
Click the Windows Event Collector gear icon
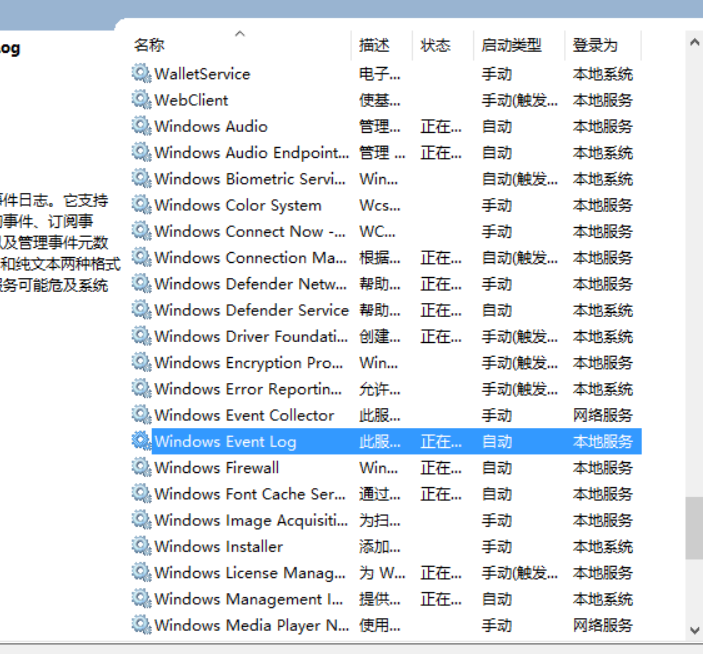pyautogui.click(x=141, y=415)
